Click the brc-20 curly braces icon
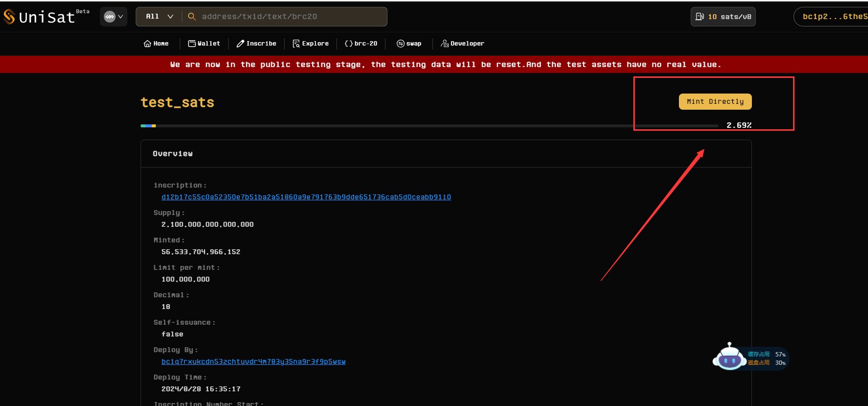Screen dimensions: 868x406 pyautogui.click(x=349, y=44)
